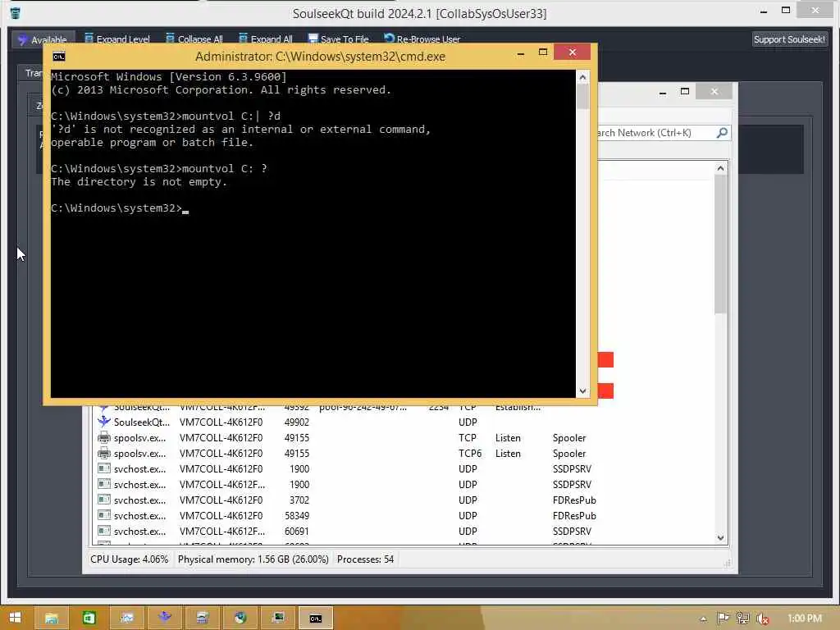Click Processes: 54 status bar entry
Viewport: 840px width, 630px height.
click(365, 559)
